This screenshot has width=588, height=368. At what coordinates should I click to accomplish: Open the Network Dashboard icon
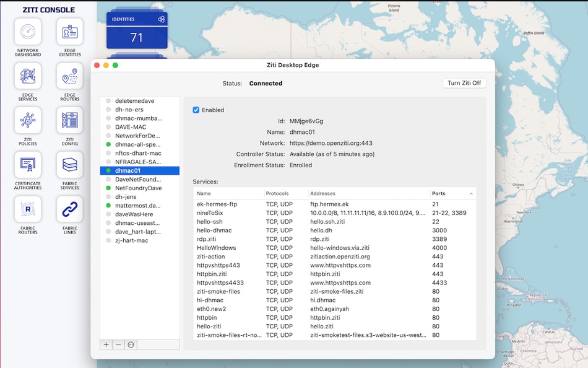point(28,32)
